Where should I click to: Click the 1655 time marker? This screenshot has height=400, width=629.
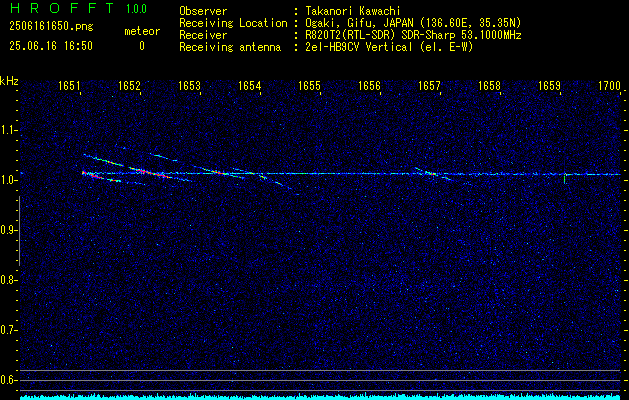click(310, 85)
